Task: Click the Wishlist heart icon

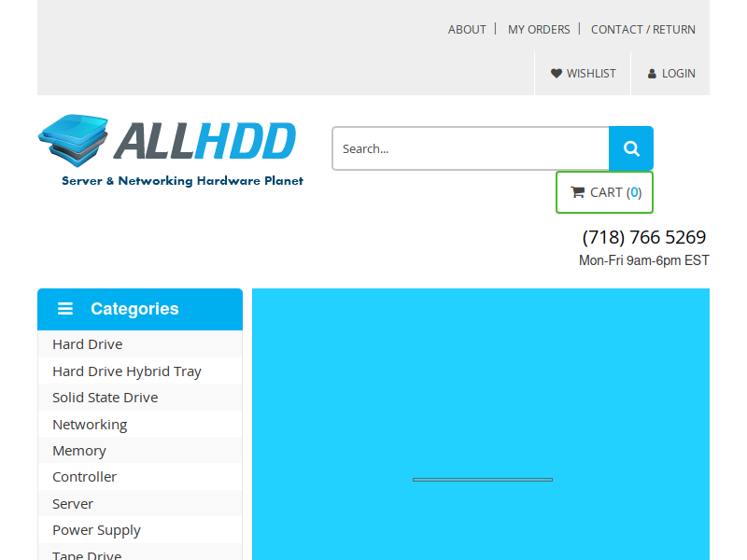Action: 556,74
